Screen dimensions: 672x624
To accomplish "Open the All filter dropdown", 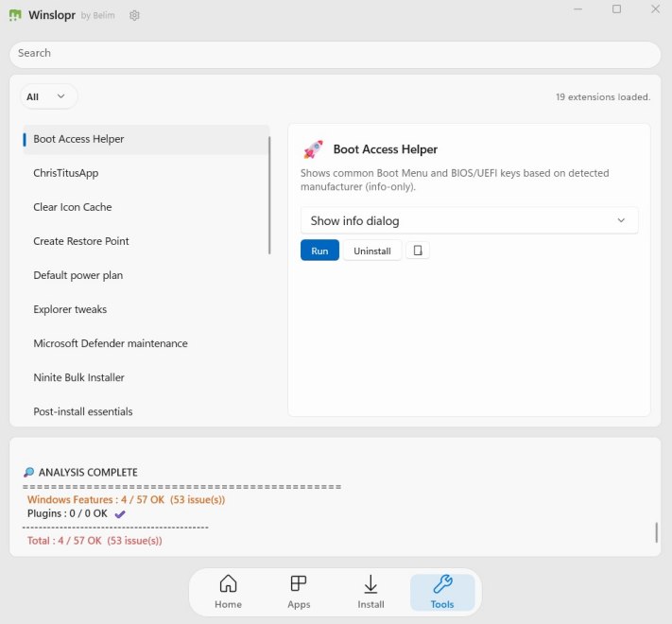I will click(48, 96).
